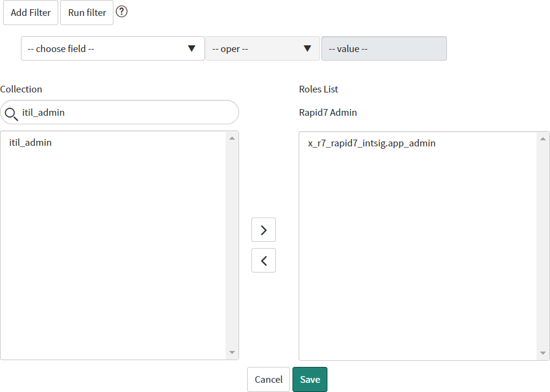Select x_r7_rapid7_intsig.app_admin role entry

[x=372, y=143]
